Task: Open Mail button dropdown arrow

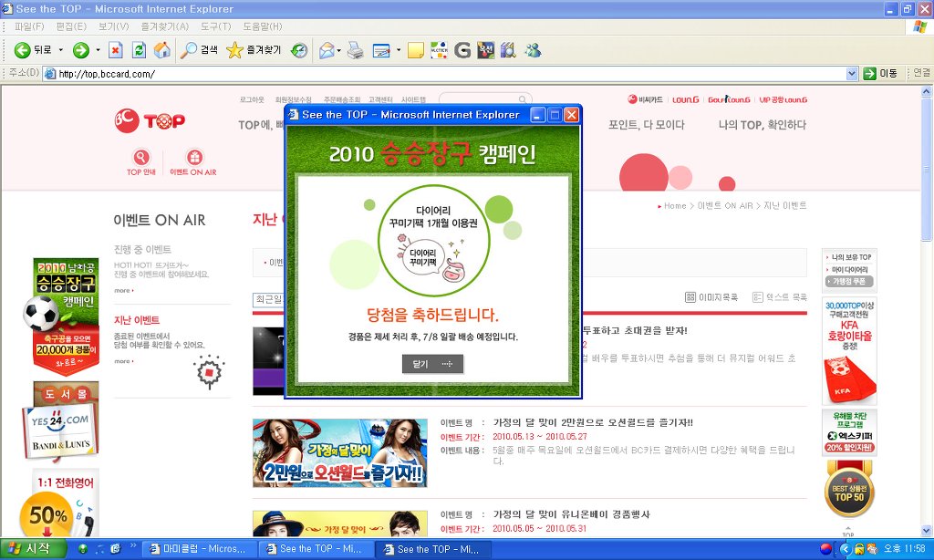Action: point(339,50)
